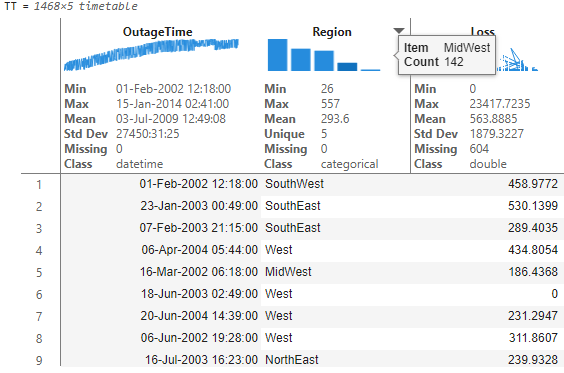This screenshot has height=373, width=564.
Task: Click OutageTime Class value datetime
Action: pyautogui.click(x=140, y=164)
